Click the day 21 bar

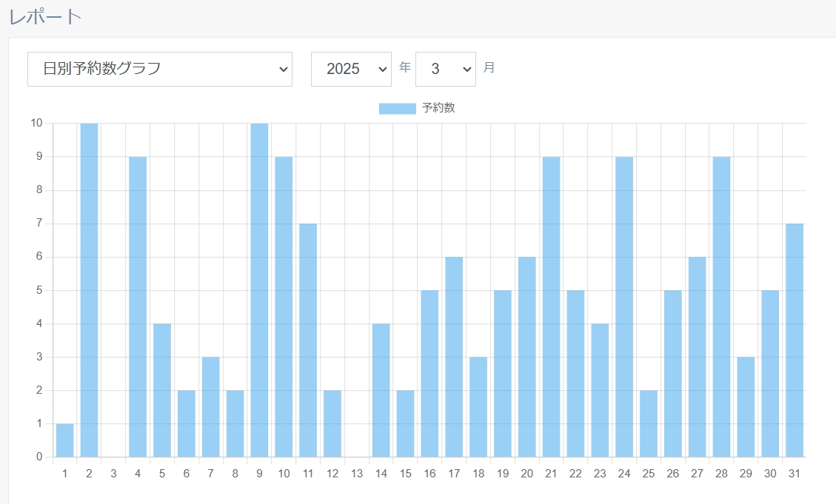click(x=551, y=306)
